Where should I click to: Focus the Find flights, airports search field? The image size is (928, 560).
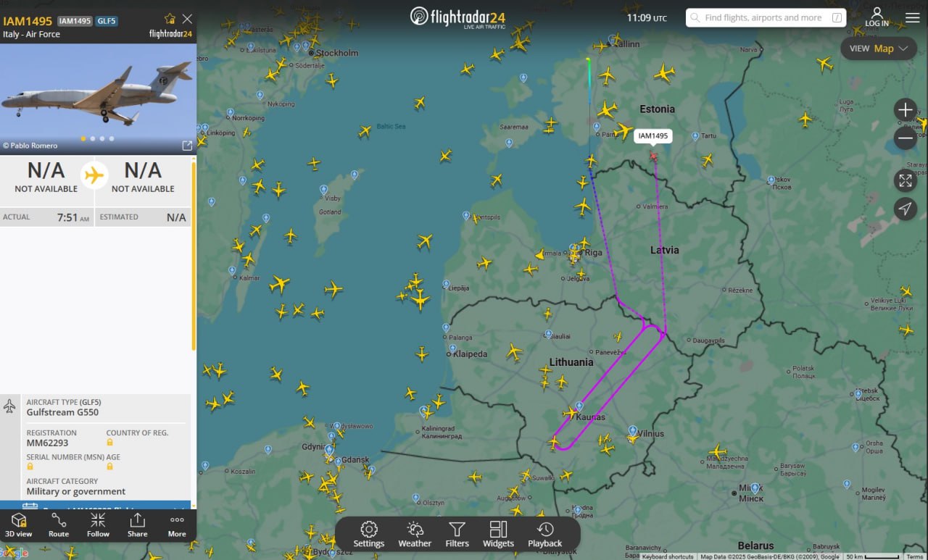tap(766, 17)
